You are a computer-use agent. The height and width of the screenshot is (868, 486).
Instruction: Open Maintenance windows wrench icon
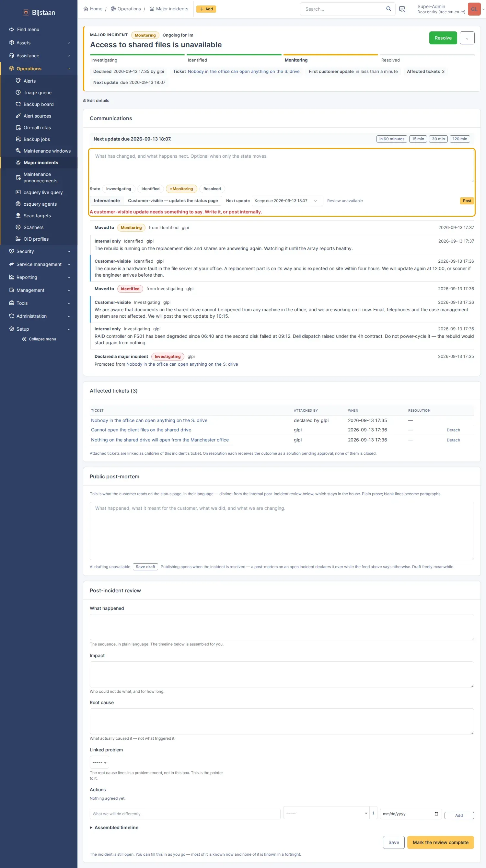click(18, 151)
